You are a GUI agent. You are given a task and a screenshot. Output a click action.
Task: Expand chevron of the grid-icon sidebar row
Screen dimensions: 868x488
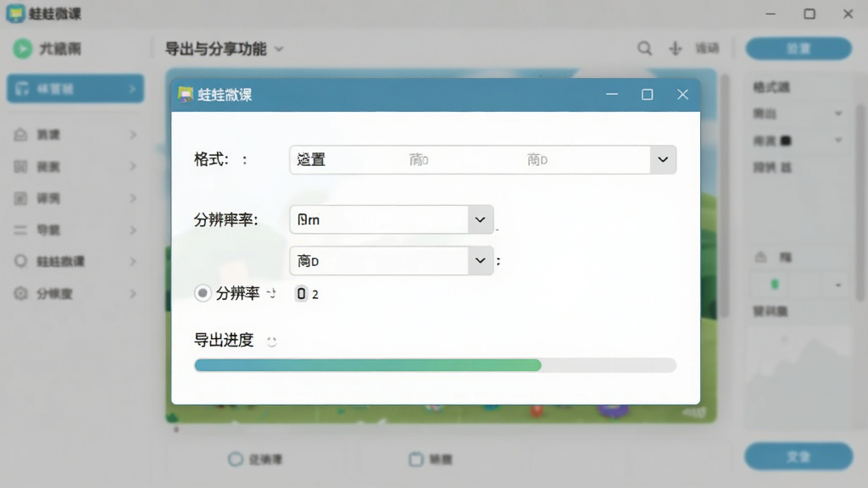pos(133,166)
